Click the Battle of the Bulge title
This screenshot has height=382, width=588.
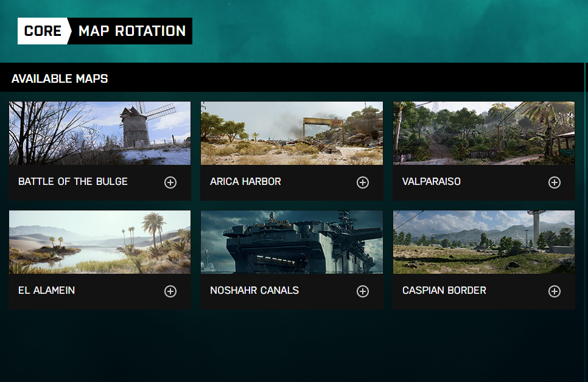pyautogui.click(x=73, y=181)
